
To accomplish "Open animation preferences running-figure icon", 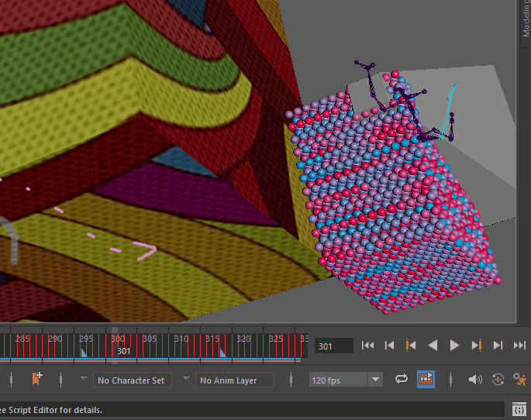I will [520, 380].
